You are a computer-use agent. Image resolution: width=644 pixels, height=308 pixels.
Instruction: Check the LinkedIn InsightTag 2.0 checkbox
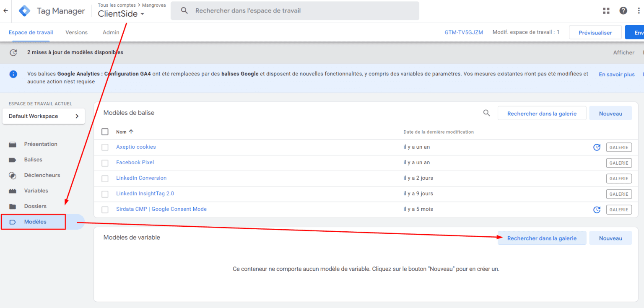pos(105,194)
